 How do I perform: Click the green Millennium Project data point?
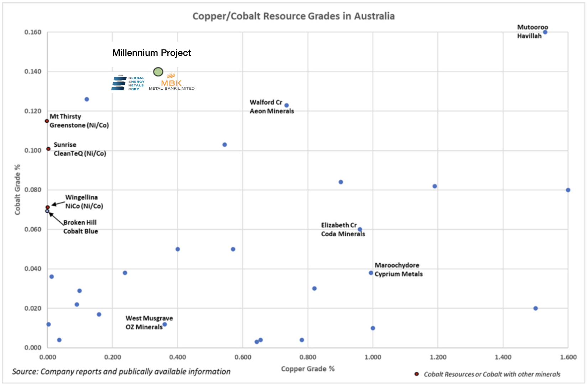[x=158, y=72]
